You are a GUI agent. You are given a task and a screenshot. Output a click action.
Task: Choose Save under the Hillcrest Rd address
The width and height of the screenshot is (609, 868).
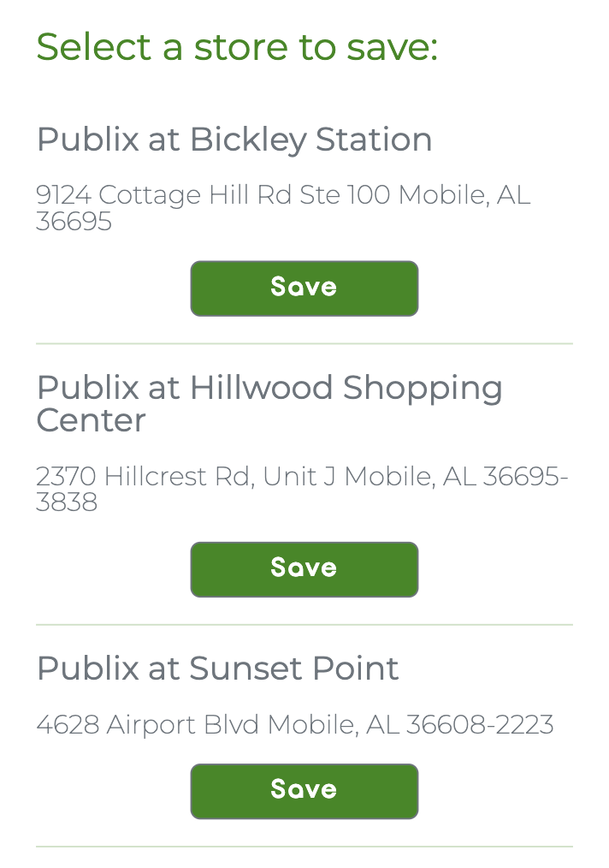(x=304, y=569)
